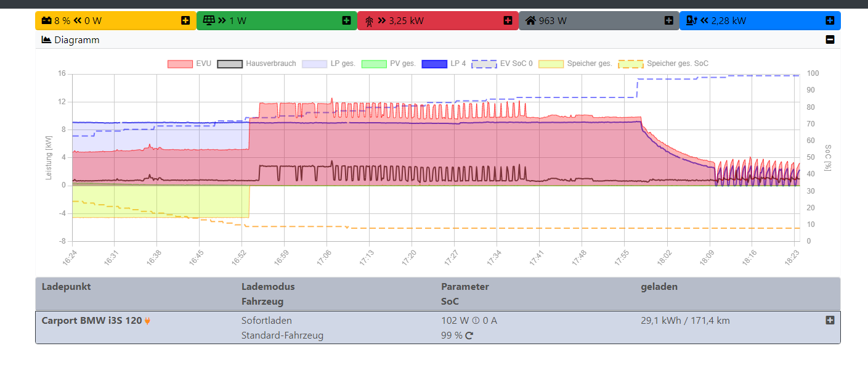Select the Carport BMW i3S 120 charge point
The width and height of the screenshot is (868, 383).
91,321
